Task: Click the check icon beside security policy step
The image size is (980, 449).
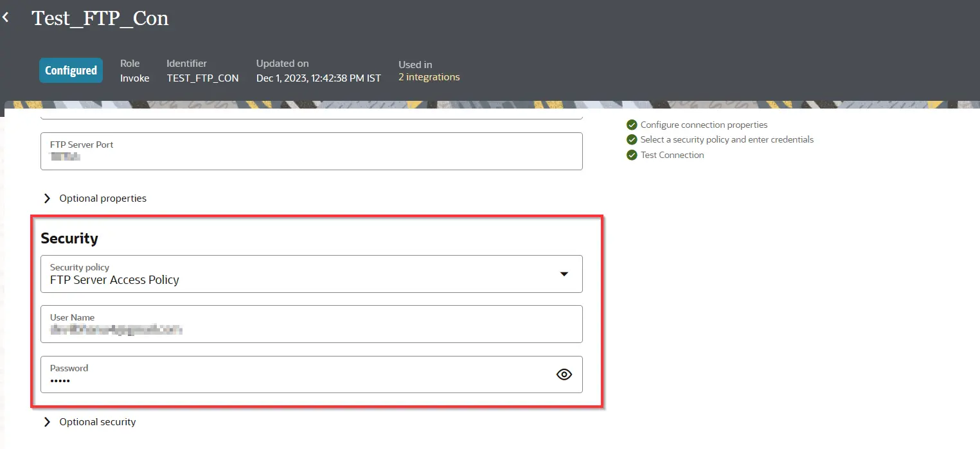Action: coord(632,139)
